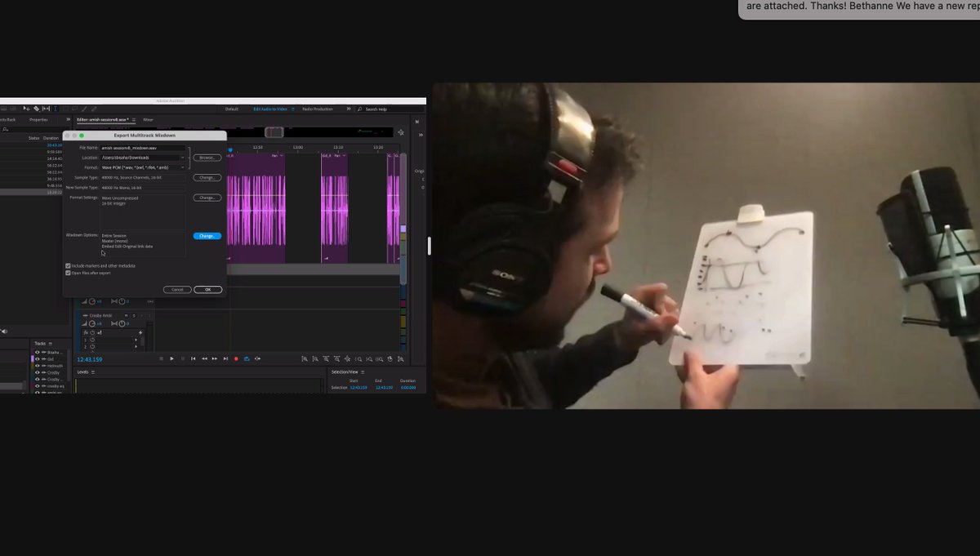Confirm export with OK button

click(207, 289)
